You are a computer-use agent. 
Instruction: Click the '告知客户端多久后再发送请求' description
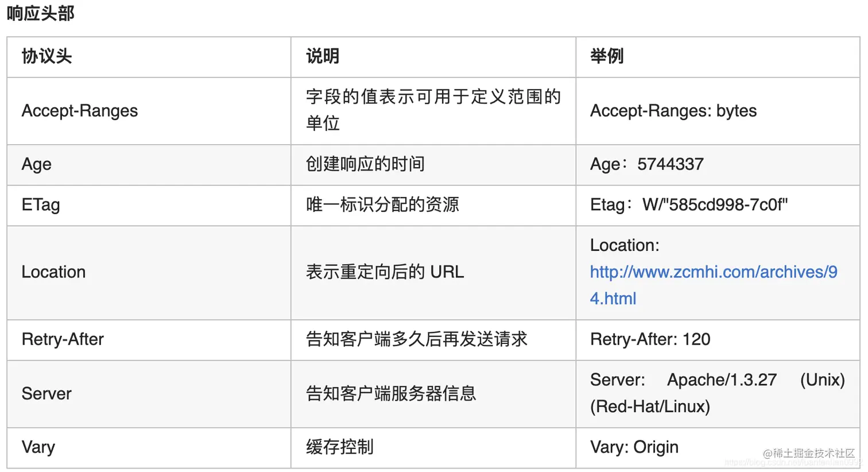tap(417, 339)
